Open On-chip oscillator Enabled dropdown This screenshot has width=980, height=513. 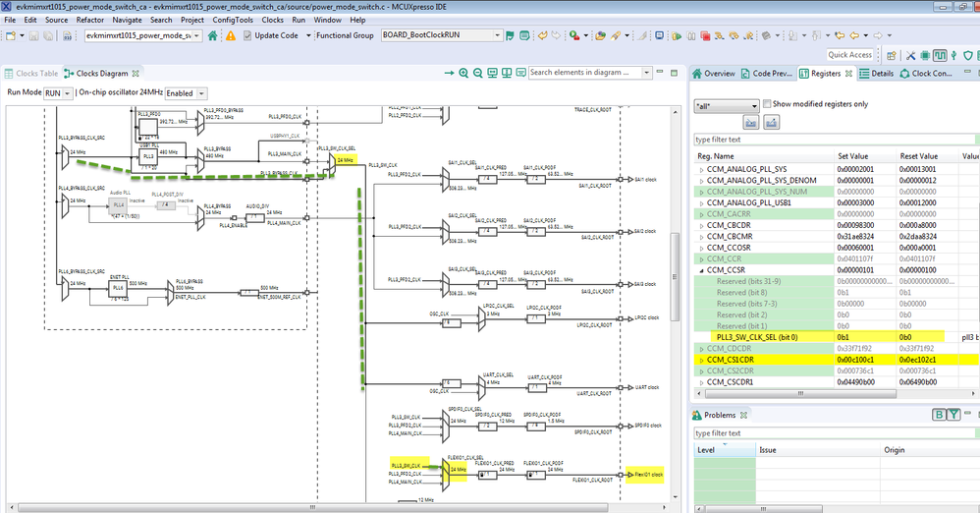pos(186,93)
